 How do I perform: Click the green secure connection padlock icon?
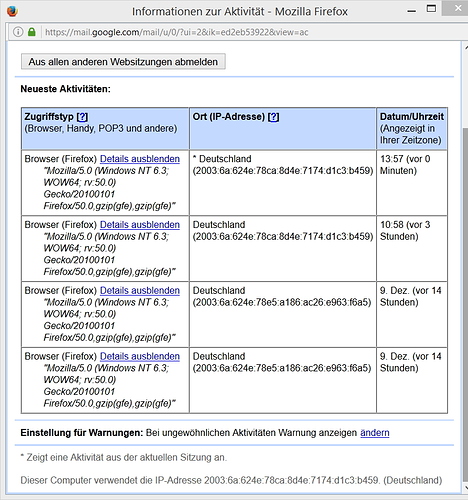click(32, 32)
